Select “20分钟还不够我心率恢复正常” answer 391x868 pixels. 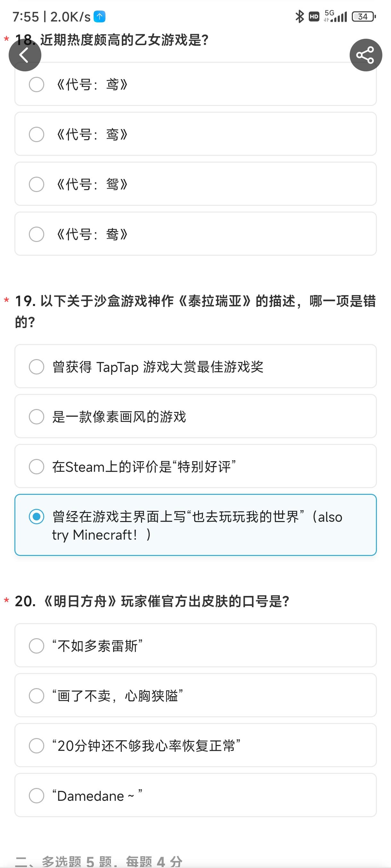tap(196, 745)
